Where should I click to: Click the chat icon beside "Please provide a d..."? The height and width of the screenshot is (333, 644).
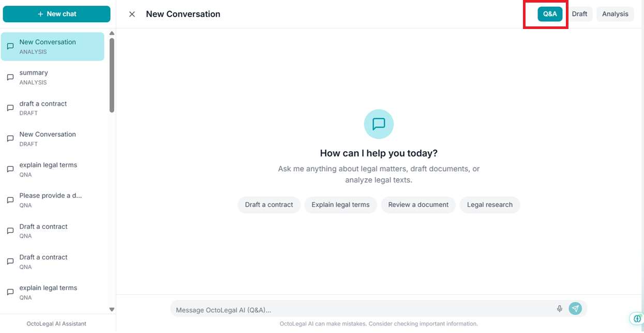tap(10, 200)
